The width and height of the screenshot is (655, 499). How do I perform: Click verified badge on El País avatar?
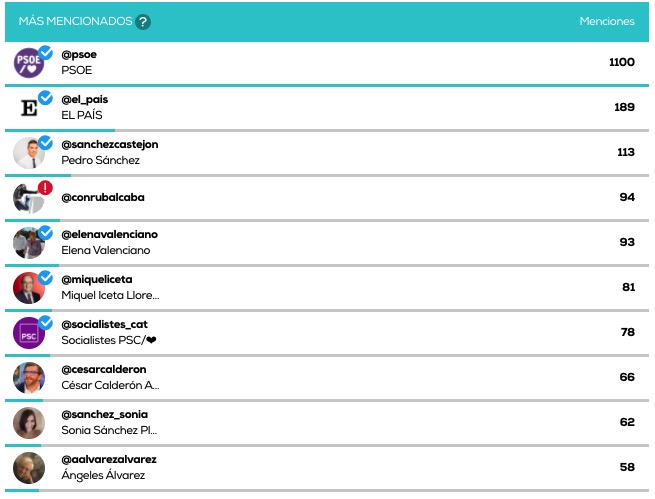click(46, 98)
